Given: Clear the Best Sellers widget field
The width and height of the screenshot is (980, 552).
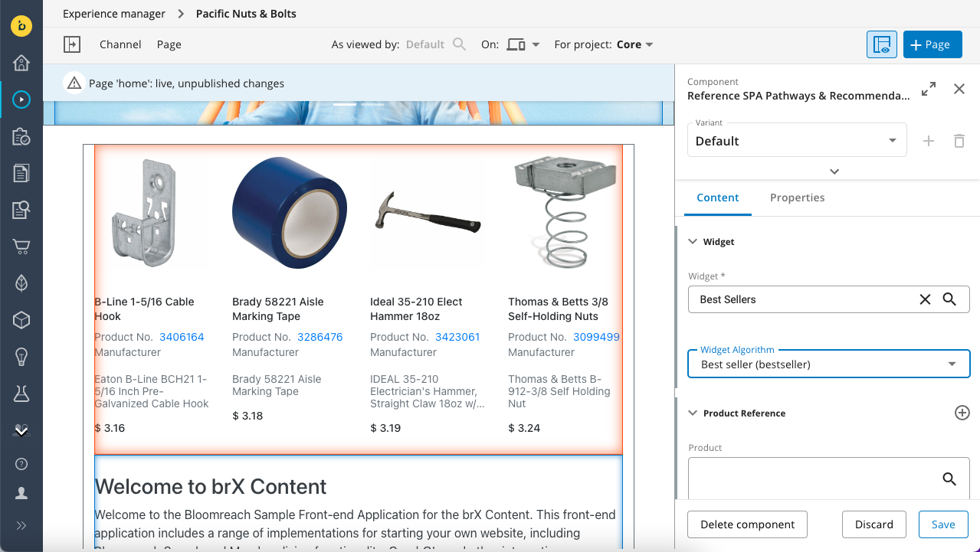Looking at the screenshot, I should tap(925, 299).
